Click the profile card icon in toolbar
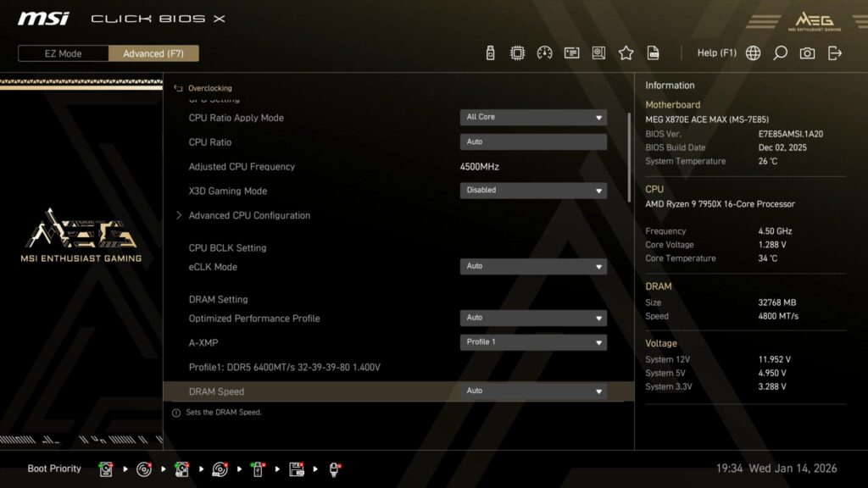This screenshot has width=868, height=488. (571, 53)
